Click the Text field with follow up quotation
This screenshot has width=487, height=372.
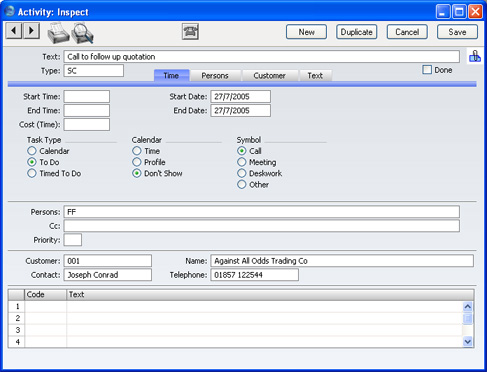point(262,57)
